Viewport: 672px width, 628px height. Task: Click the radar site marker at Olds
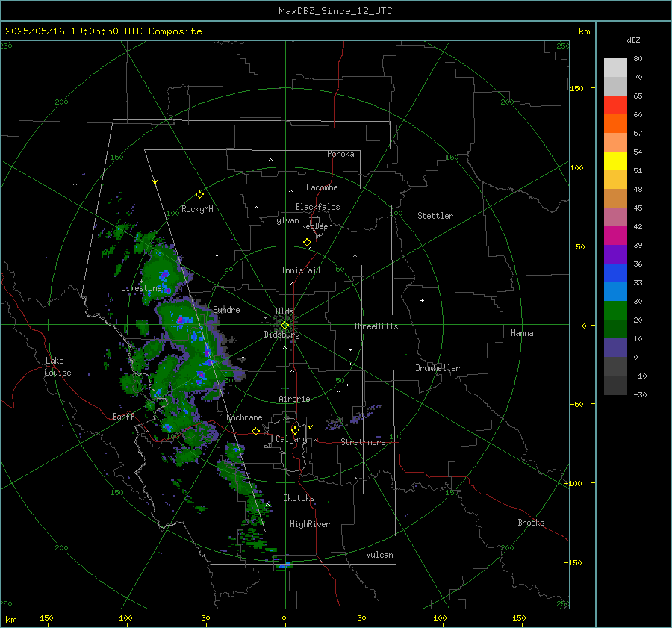pyautogui.click(x=284, y=325)
